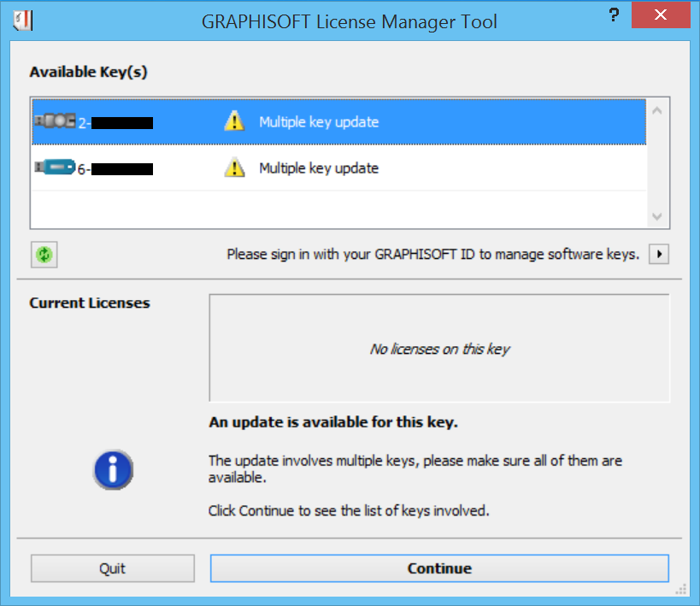The image size is (700, 606).
Task: Select first key's "Multiple key update" text
Action: pyautogui.click(x=319, y=122)
